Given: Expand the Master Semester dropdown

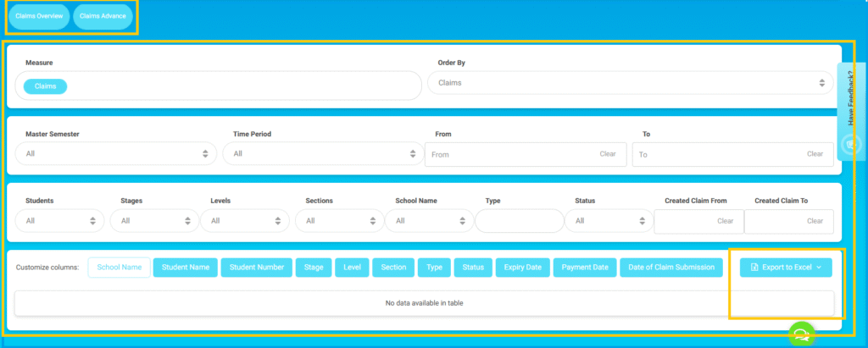Looking at the screenshot, I should pos(116,154).
